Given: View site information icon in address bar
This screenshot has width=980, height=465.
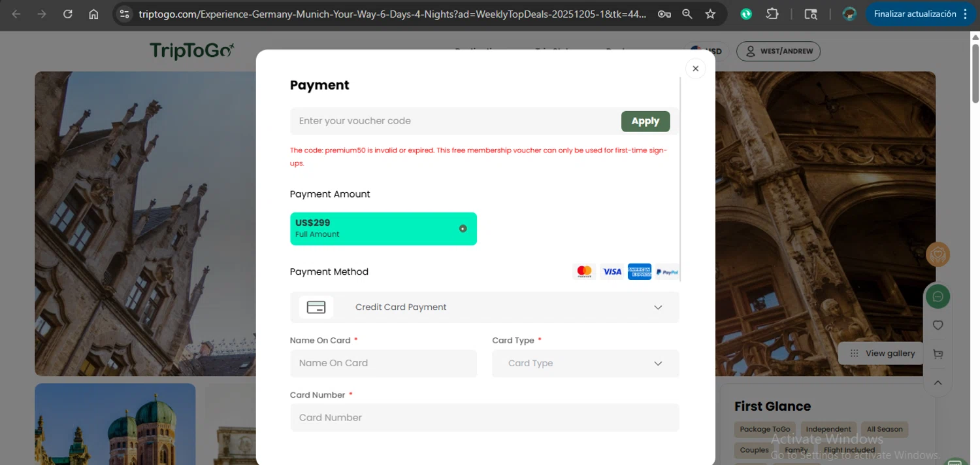Looking at the screenshot, I should pyautogui.click(x=124, y=14).
